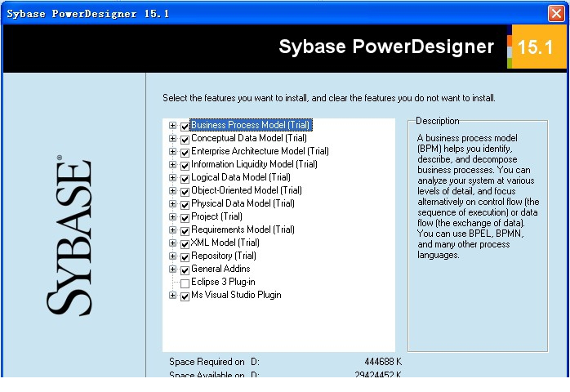This screenshot has height=392, width=570.
Task: Select the Physical Data Model (Trial) label
Action: [243, 203]
